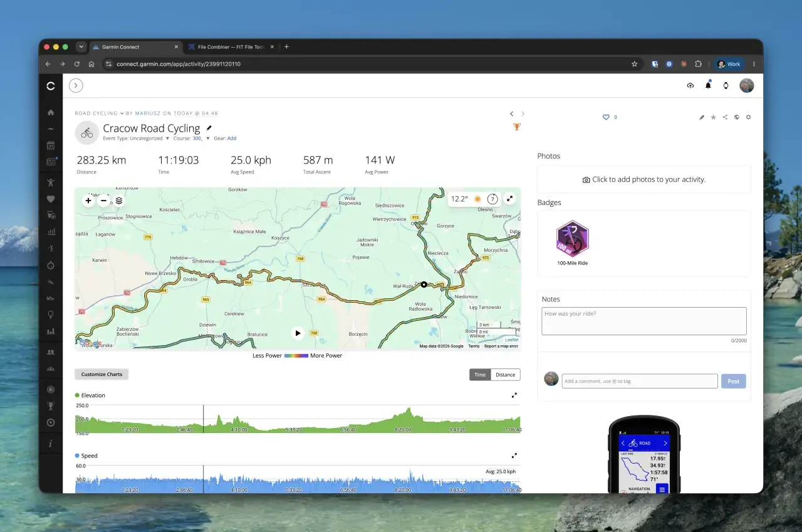Open the watch devices icon
The image size is (802, 532).
726,86
